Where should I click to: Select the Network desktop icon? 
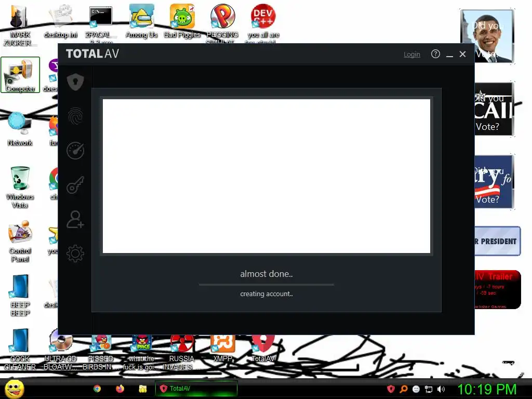(x=20, y=129)
